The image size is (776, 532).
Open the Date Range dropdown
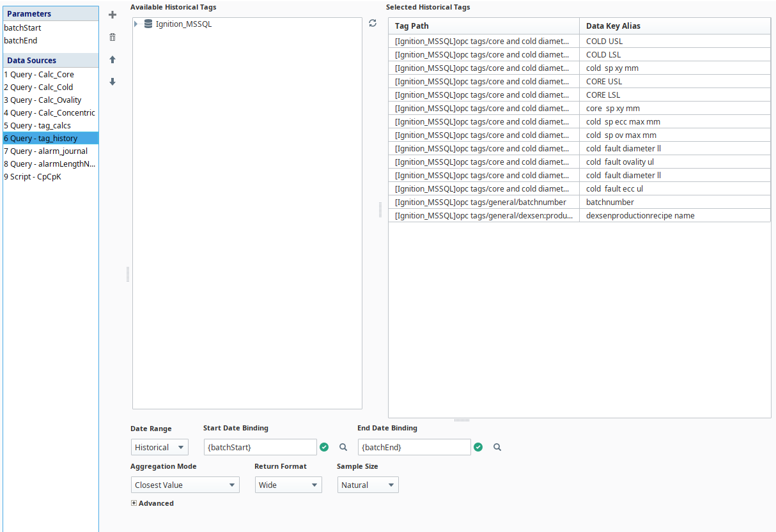pos(160,447)
